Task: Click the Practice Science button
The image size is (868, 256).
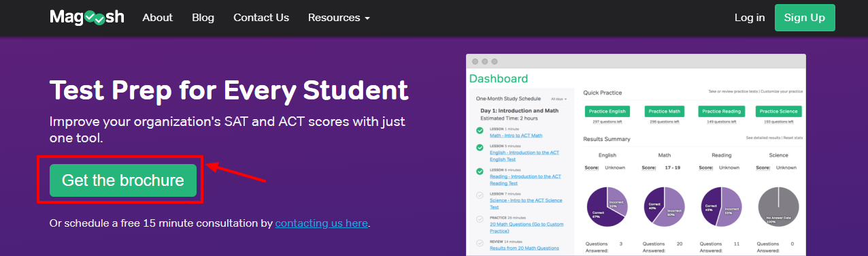Action: (x=779, y=111)
